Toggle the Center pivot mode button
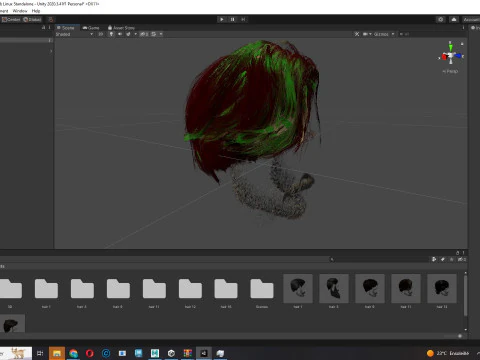480x360 pixels. pyautogui.click(x=11, y=19)
